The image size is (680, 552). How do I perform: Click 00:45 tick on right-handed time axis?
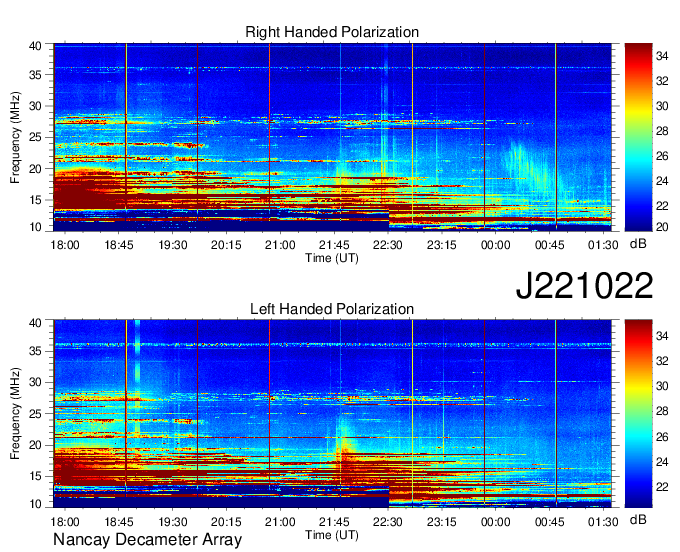click(549, 245)
